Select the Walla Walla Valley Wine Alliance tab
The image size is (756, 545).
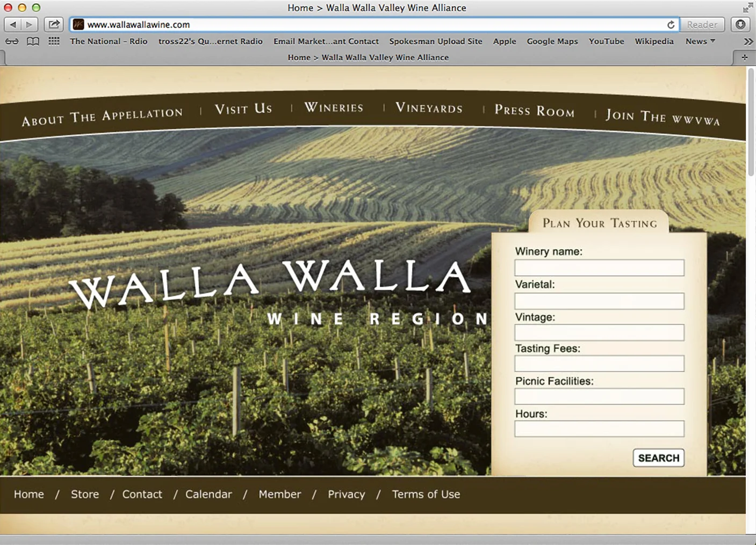tap(368, 57)
